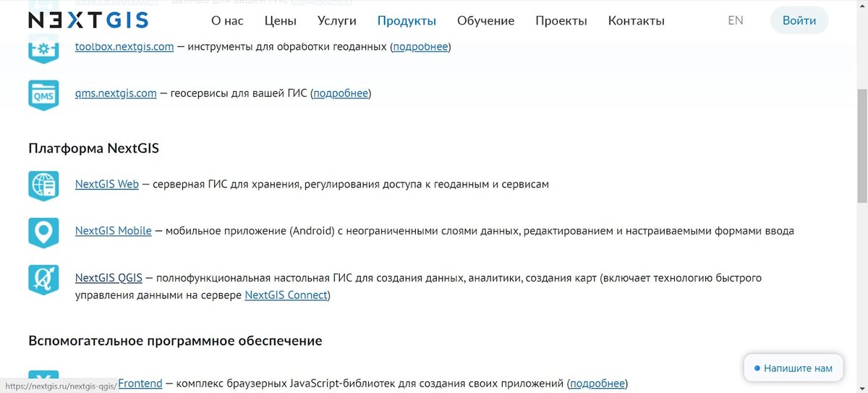
Task: Switch the site language to EN
Action: point(736,20)
